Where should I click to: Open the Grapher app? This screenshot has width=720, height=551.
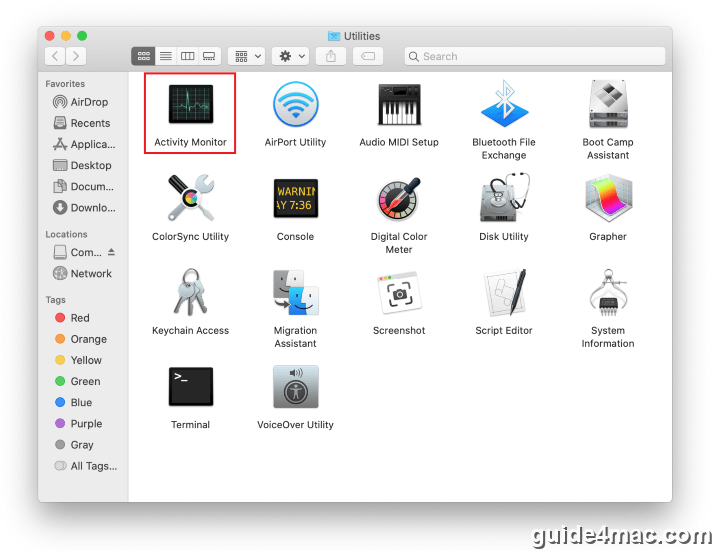tap(608, 197)
